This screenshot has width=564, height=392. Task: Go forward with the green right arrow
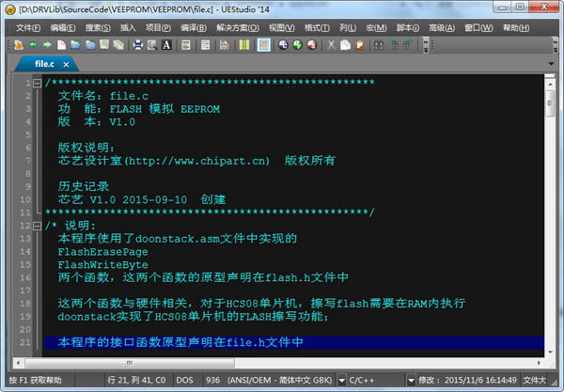tap(47, 45)
